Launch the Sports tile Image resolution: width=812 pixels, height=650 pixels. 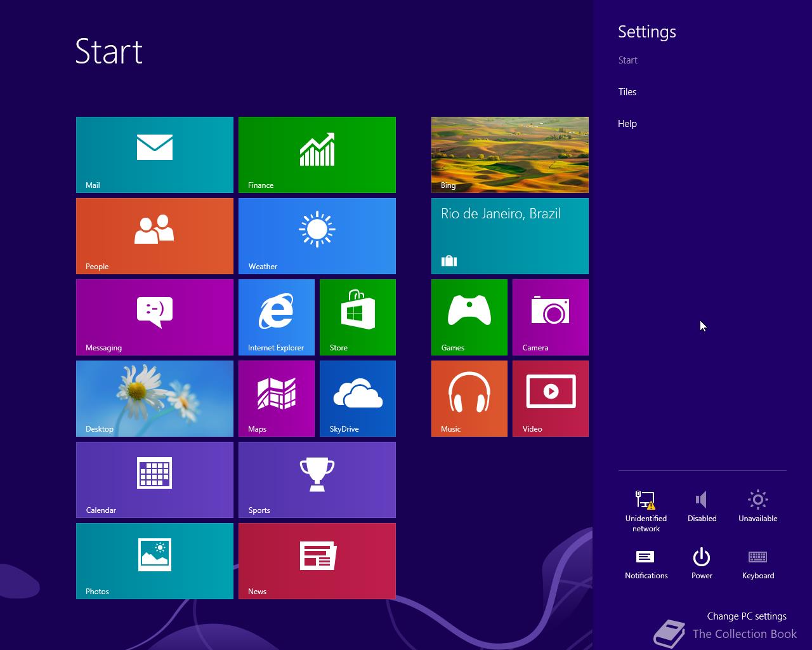tap(317, 480)
